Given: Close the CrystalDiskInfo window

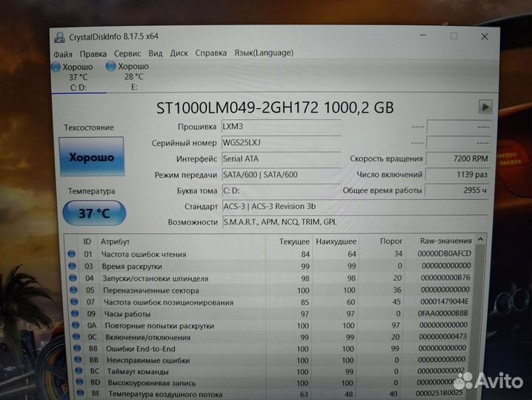Looking at the screenshot, I should click(x=485, y=36).
